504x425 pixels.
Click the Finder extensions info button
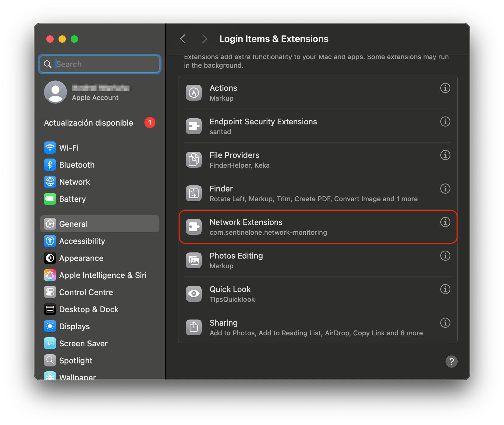[x=445, y=188]
